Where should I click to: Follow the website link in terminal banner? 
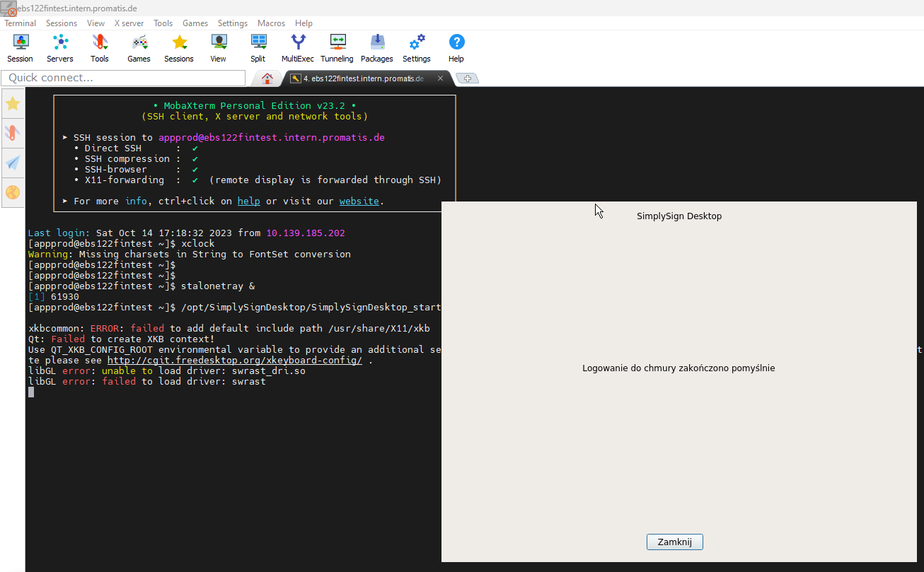pos(359,202)
